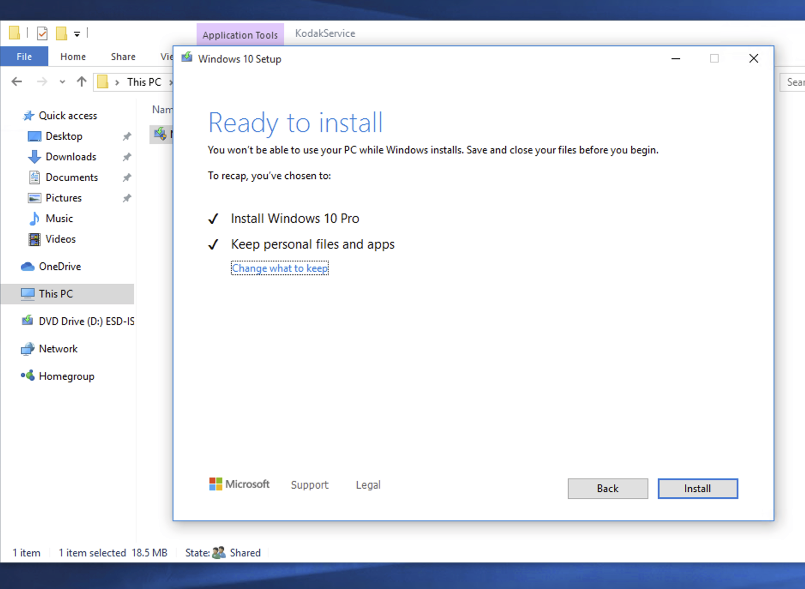The image size is (805, 589).
Task: Select Quick access in the navigation pane
Action: tap(68, 116)
